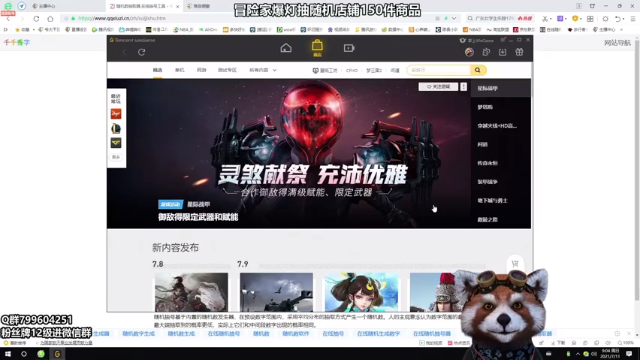The width and height of the screenshot is (640, 360).
Task: Select 单机 tab in WeGame shop
Action: (x=180, y=70)
